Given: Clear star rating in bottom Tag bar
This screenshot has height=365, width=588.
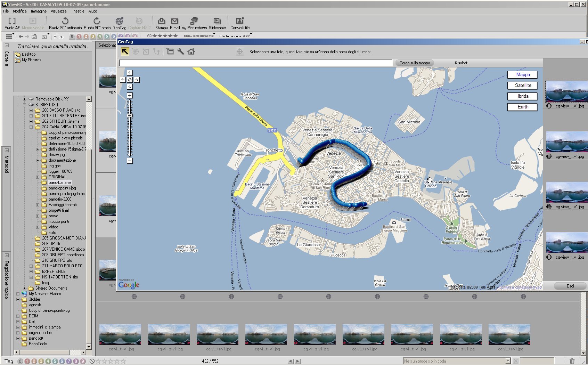Looking at the screenshot, I should tap(92, 361).
